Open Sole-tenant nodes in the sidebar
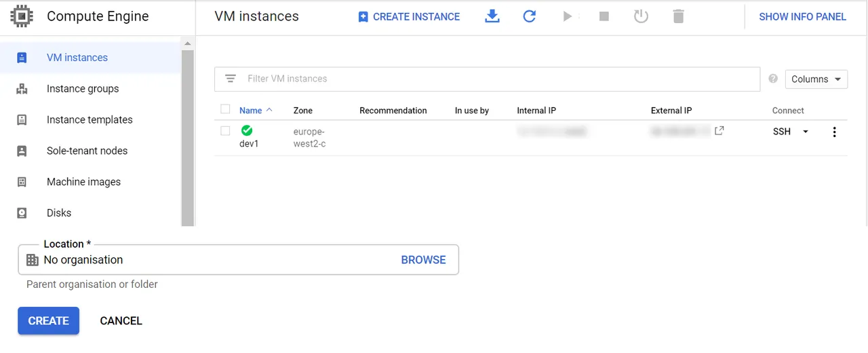The height and width of the screenshot is (353, 868). pos(91,151)
